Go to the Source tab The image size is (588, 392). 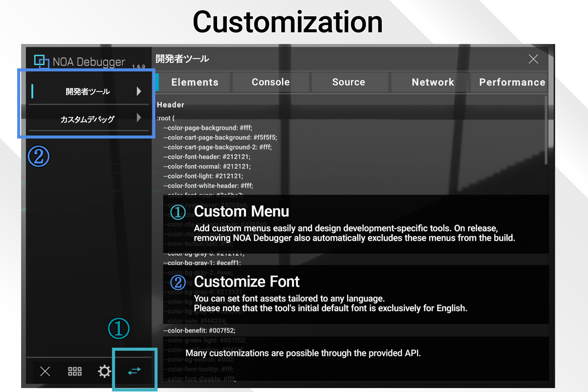click(x=348, y=82)
